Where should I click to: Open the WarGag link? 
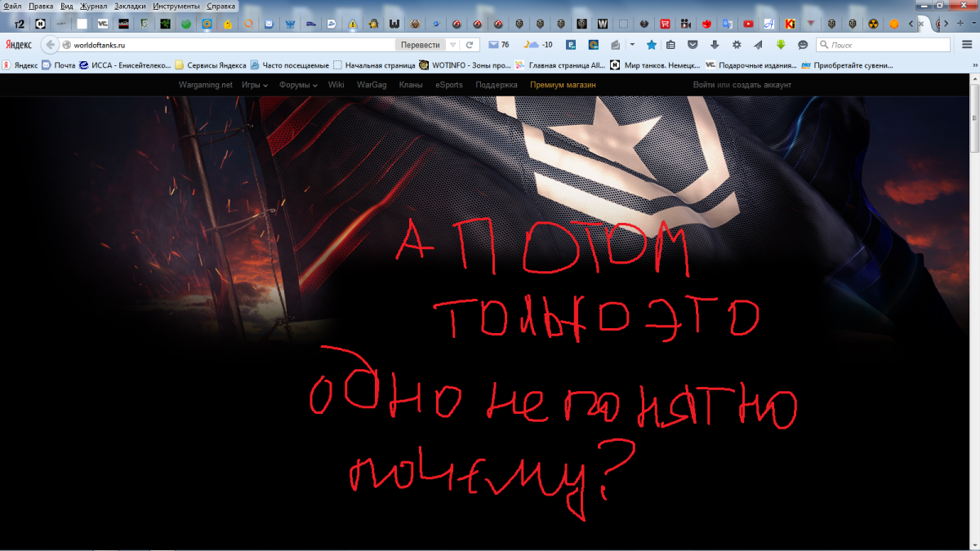[372, 85]
